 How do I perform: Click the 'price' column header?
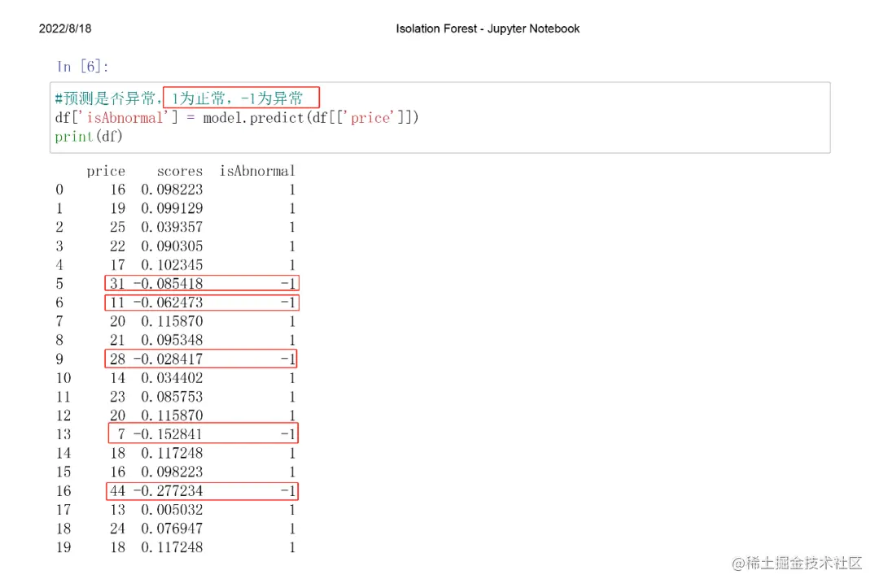click(106, 172)
